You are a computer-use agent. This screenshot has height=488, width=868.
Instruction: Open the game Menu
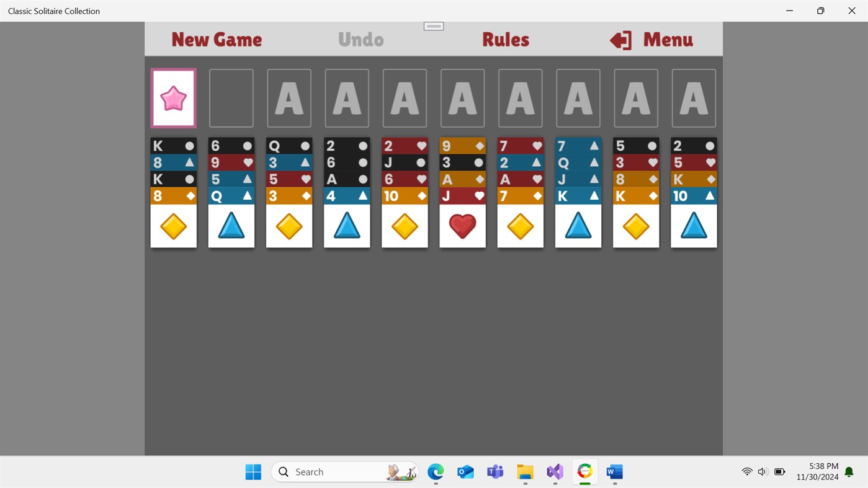[x=667, y=38]
